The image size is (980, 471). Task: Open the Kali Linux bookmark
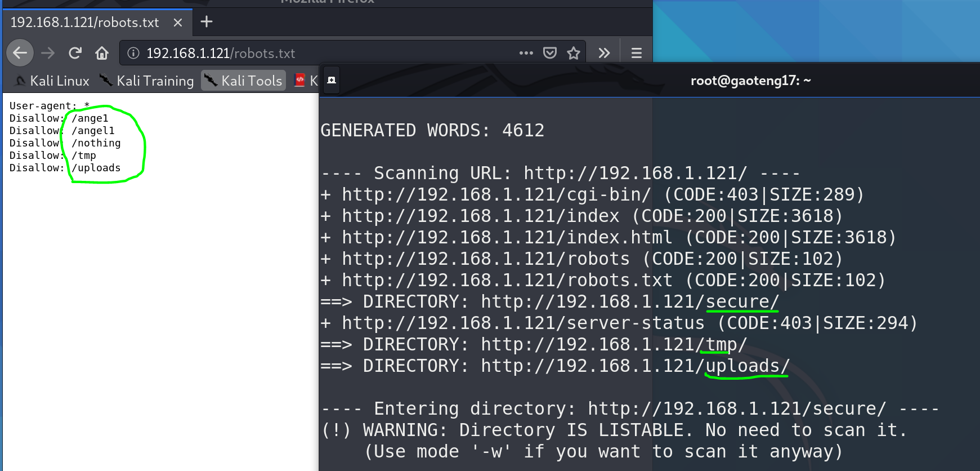(x=52, y=81)
